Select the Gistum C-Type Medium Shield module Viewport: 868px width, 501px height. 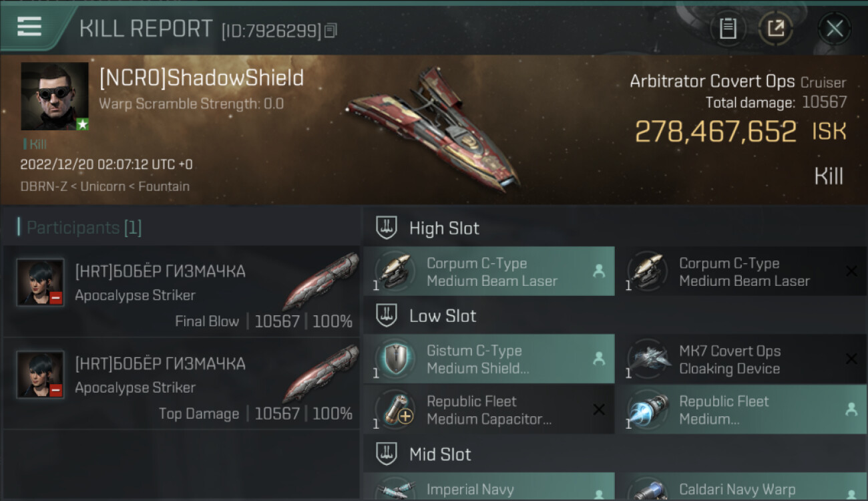pyautogui.click(x=489, y=359)
